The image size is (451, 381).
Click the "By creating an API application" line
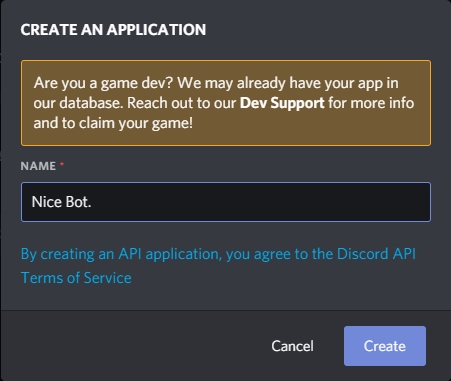tap(120, 254)
